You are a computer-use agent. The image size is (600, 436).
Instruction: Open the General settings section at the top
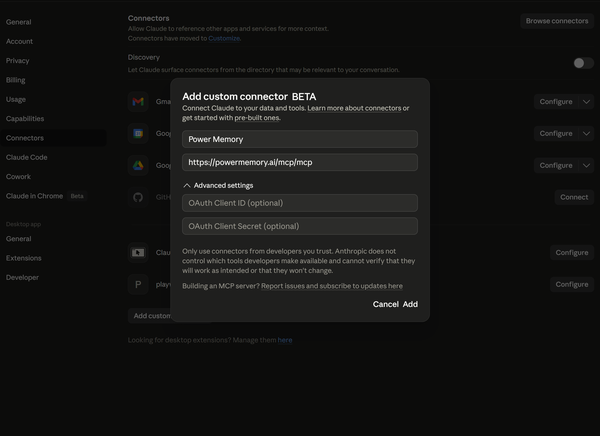(x=19, y=22)
